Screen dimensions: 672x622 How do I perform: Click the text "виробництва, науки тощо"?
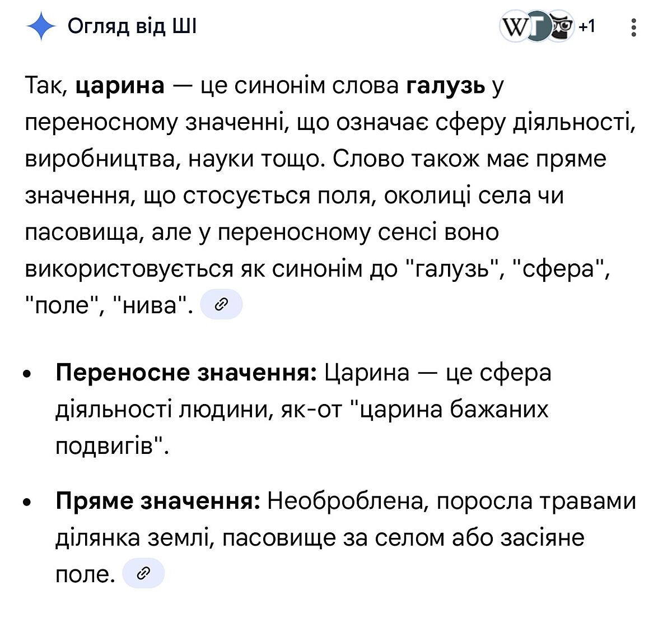coord(175,159)
